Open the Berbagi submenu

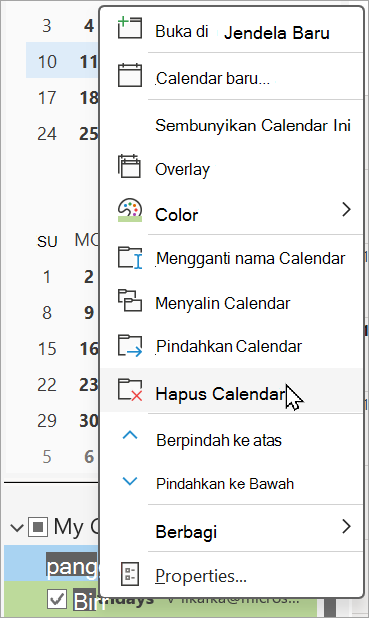click(232, 529)
